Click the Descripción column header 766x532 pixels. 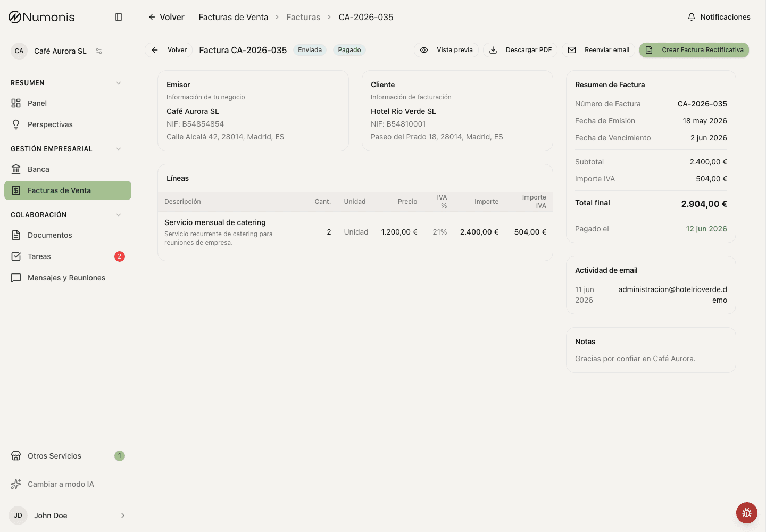point(182,202)
